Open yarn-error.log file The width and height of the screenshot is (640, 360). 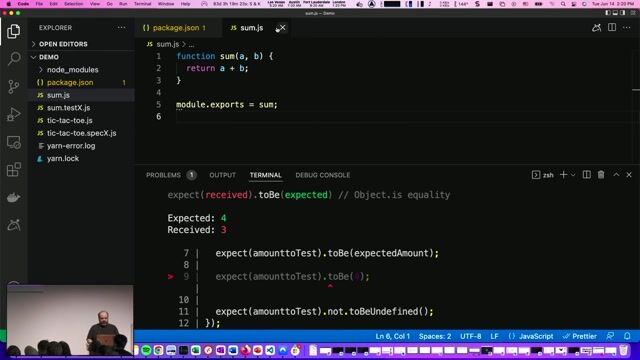click(x=71, y=146)
